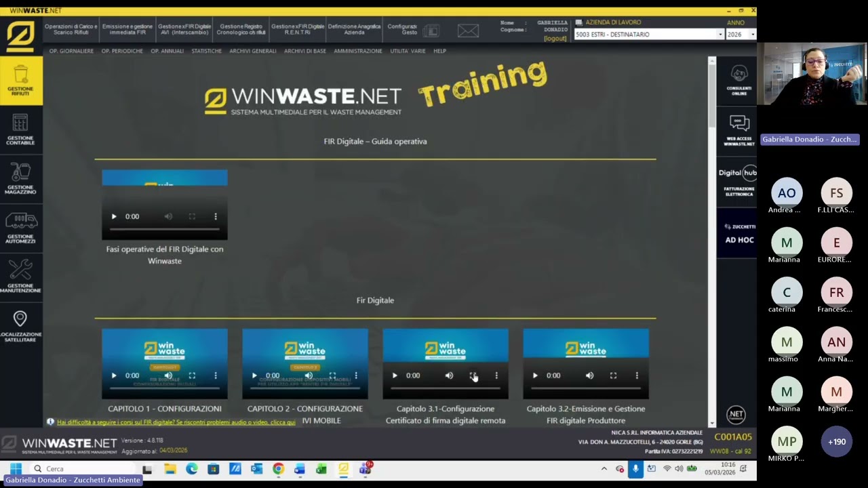Open the envelope messages icon

(x=468, y=30)
